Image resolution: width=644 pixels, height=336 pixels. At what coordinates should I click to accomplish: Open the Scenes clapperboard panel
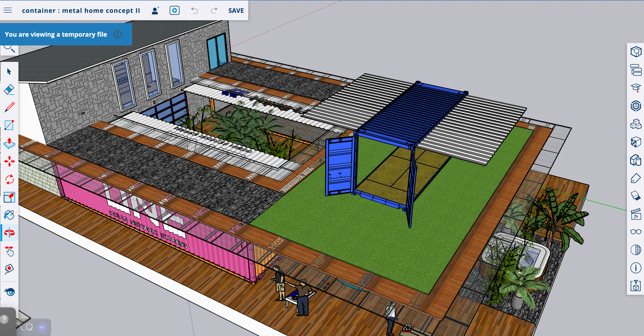[636, 214]
